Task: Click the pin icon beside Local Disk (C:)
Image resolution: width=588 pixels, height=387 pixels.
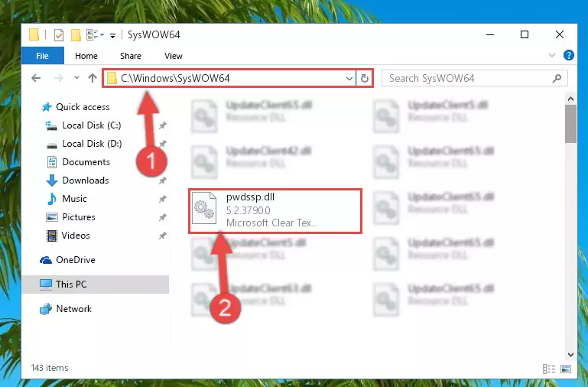Action: point(162,125)
